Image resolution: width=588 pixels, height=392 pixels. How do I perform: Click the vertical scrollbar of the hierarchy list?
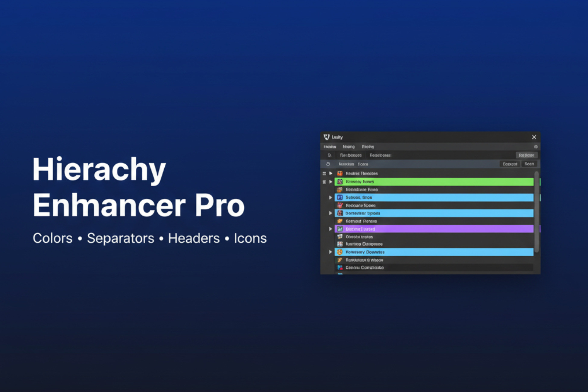click(536, 211)
